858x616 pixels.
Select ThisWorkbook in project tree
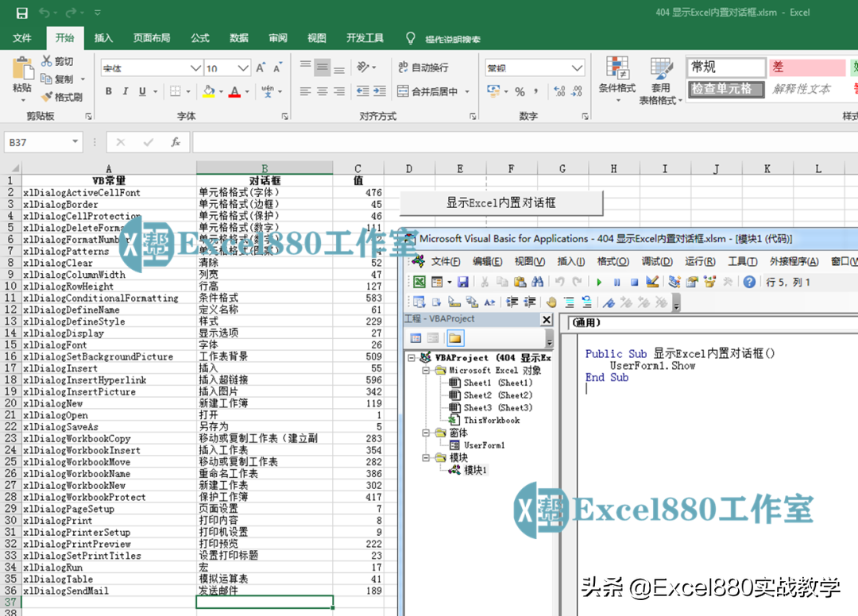(492, 420)
